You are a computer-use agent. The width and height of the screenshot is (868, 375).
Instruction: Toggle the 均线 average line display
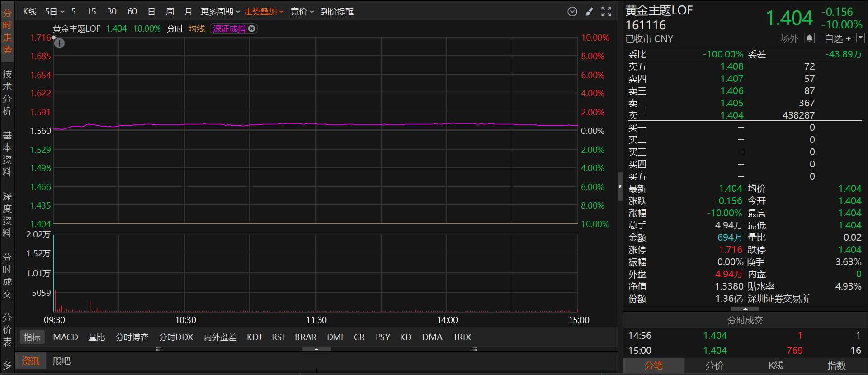pyautogui.click(x=197, y=29)
